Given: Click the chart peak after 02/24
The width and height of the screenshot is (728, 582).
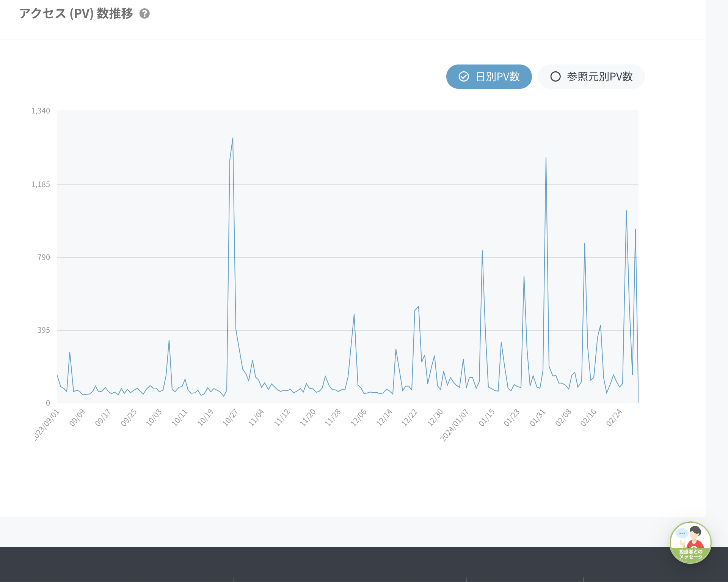Looking at the screenshot, I should 626,211.
